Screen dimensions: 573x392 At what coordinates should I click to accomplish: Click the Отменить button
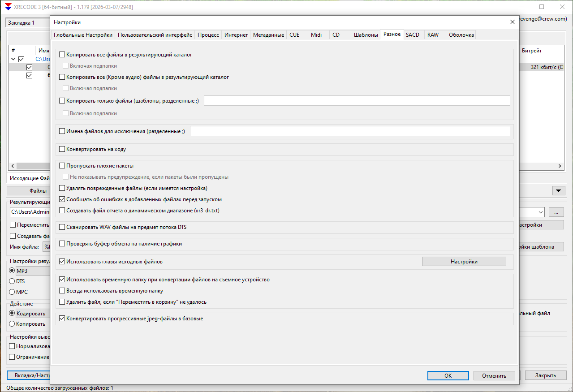pos(494,376)
